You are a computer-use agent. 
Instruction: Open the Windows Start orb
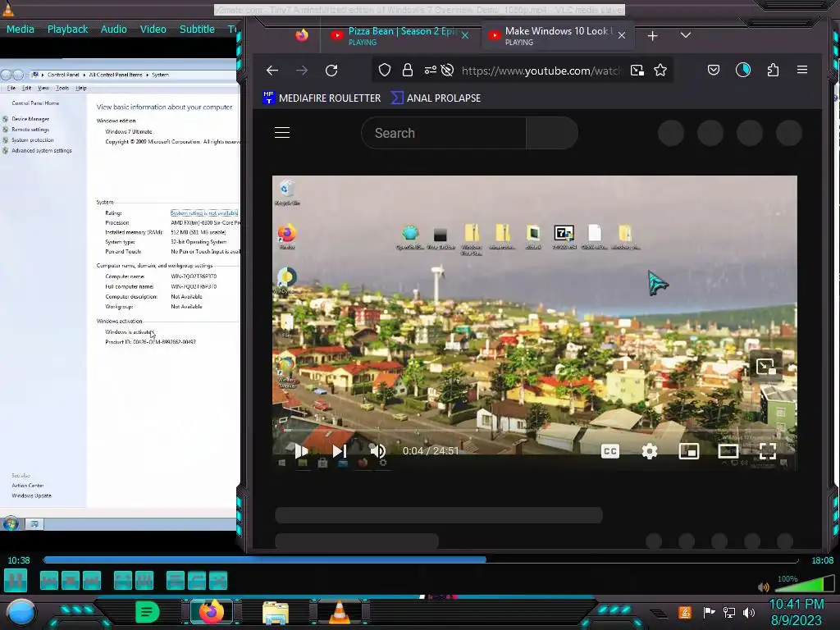point(21,612)
